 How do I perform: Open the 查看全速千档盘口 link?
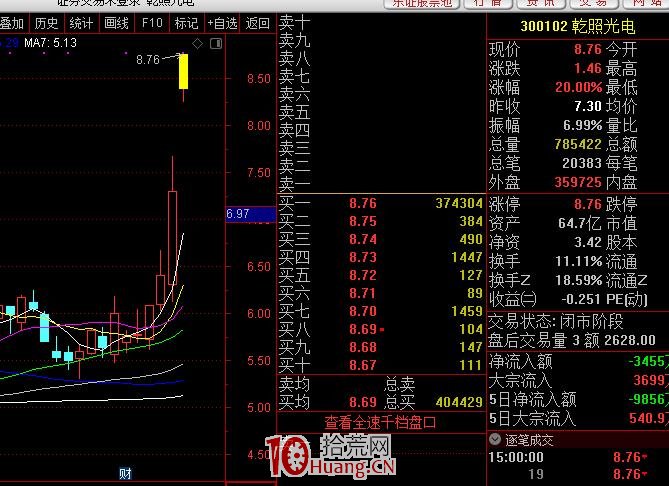380,422
